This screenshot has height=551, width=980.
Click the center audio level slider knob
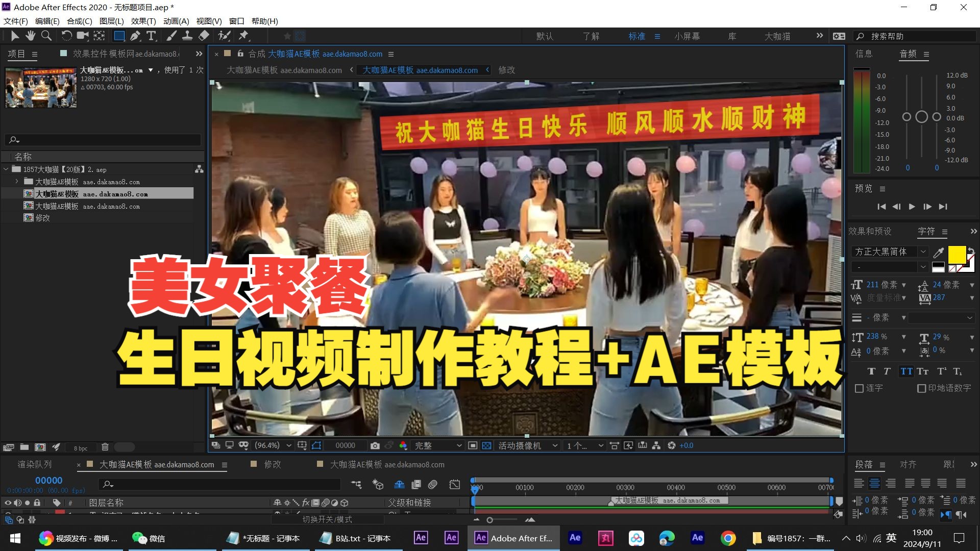coord(921,117)
